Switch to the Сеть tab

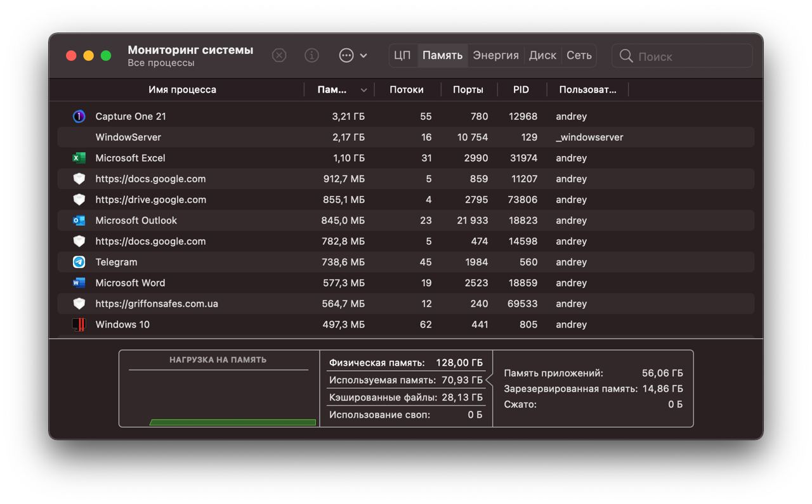click(x=579, y=56)
